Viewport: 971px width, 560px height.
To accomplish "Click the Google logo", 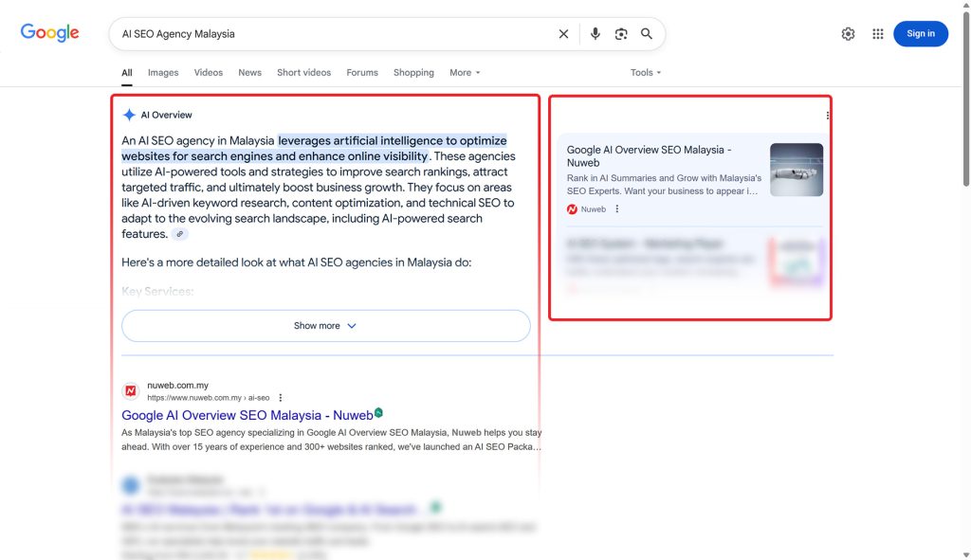I will click(49, 33).
